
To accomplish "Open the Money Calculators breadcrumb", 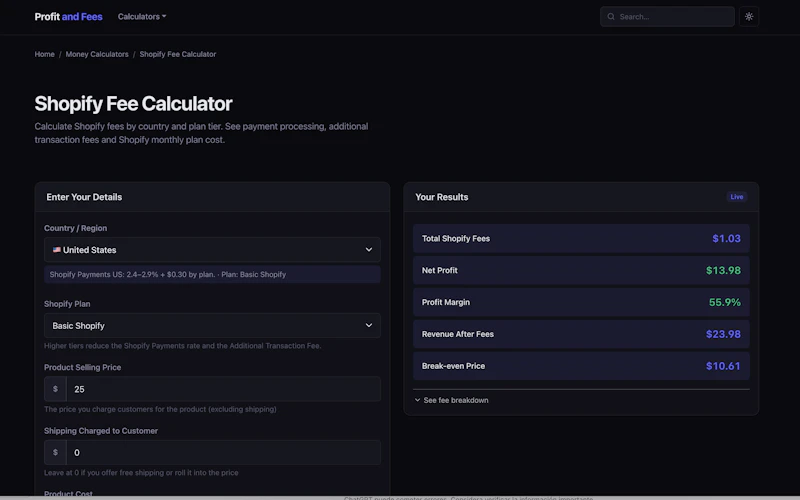I will coord(97,54).
